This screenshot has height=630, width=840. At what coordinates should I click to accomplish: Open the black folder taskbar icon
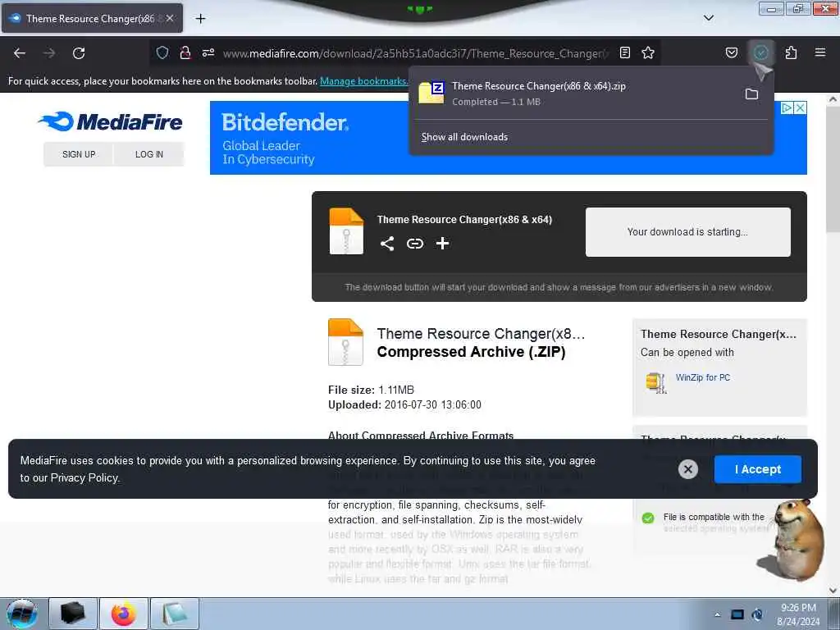73,614
